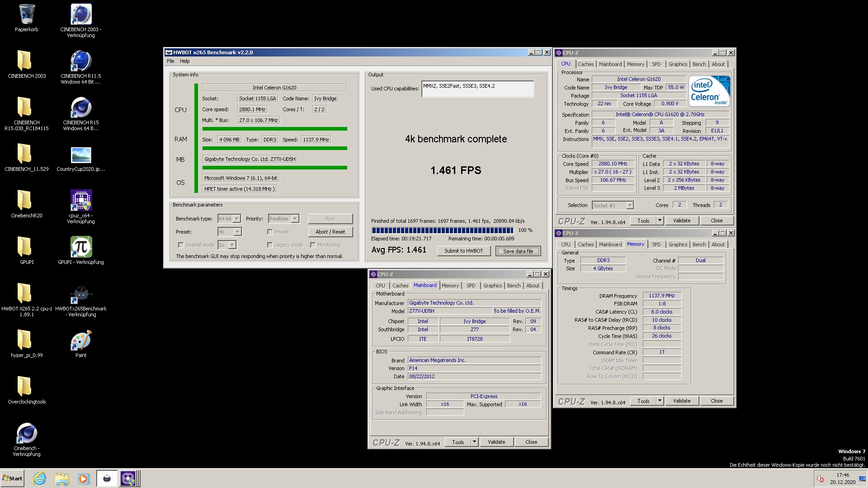Switch to Caches tab in top CPU-Z window
Image resolution: width=868 pixels, height=488 pixels.
(585, 64)
